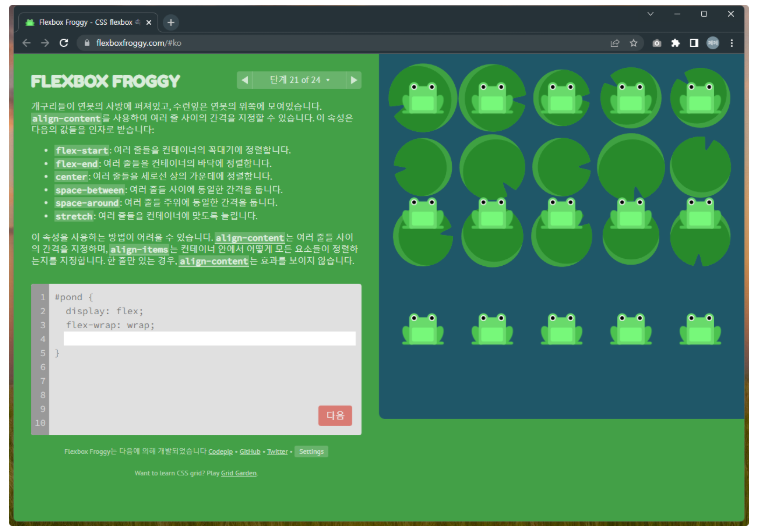Image resolution: width=760 pixels, height=531 pixels.
Task: Minimize the browser window
Action: [x=677, y=14]
